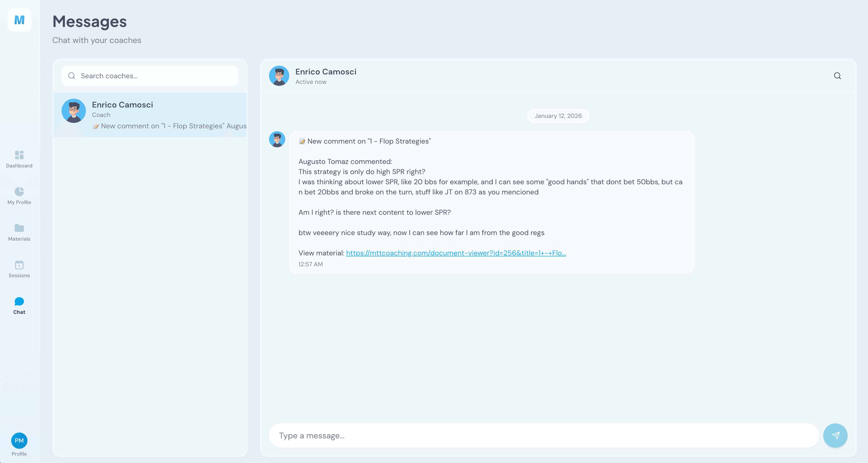Open the PM Profile avatar
The image size is (868, 463).
19,440
